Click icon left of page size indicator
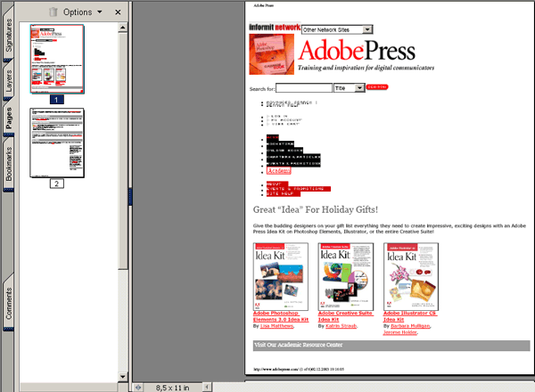535x392 pixels. pos(138,388)
